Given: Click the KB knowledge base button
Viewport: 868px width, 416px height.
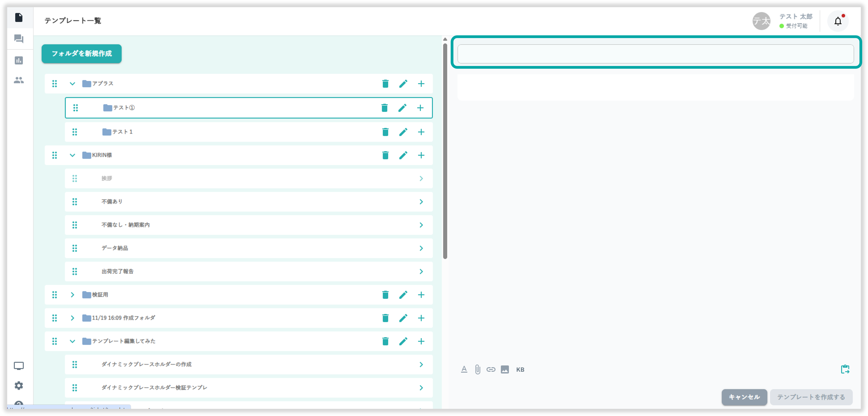Looking at the screenshot, I should (520, 369).
